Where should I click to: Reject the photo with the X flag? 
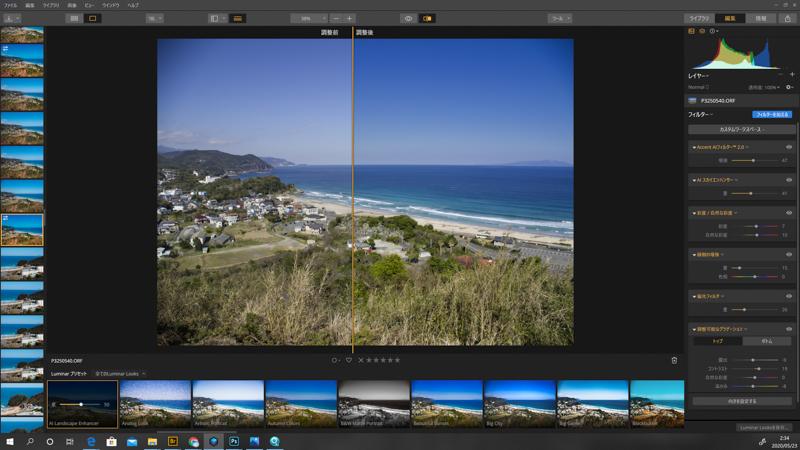361,360
